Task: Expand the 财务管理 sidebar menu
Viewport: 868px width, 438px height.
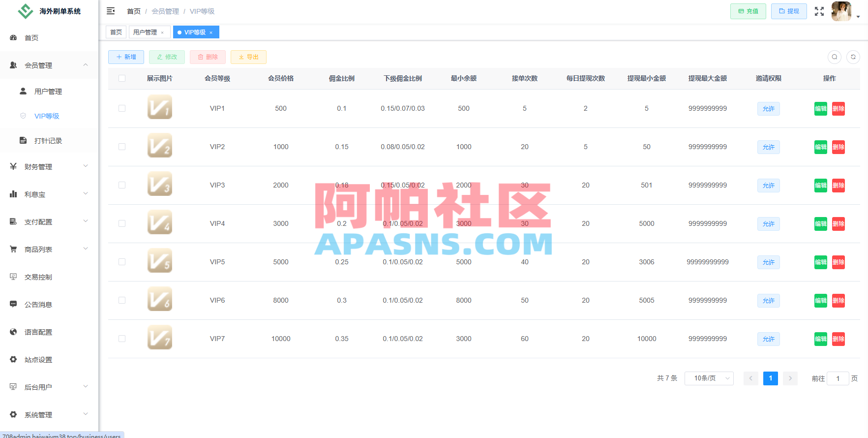Action: pyautogui.click(x=49, y=166)
